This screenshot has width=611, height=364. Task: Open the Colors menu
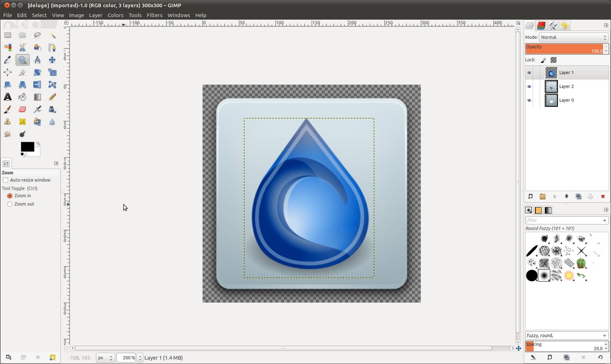tap(115, 15)
